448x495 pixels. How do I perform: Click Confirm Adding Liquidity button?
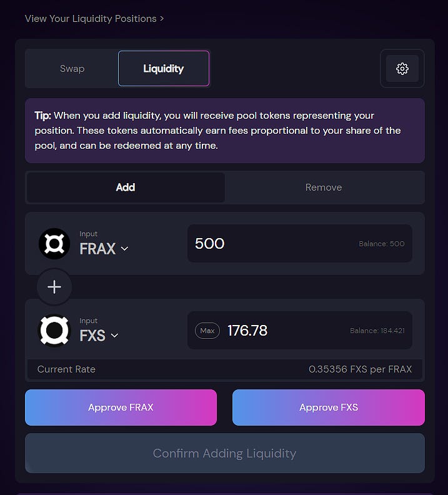click(x=225, y=453)
